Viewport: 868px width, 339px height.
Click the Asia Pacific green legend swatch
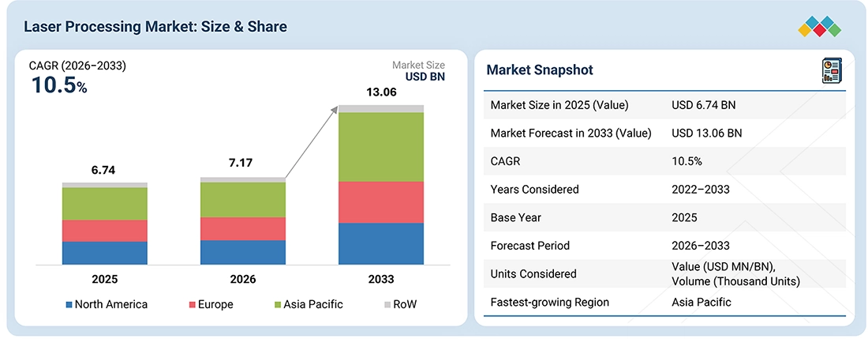click(x=277, y=305)
